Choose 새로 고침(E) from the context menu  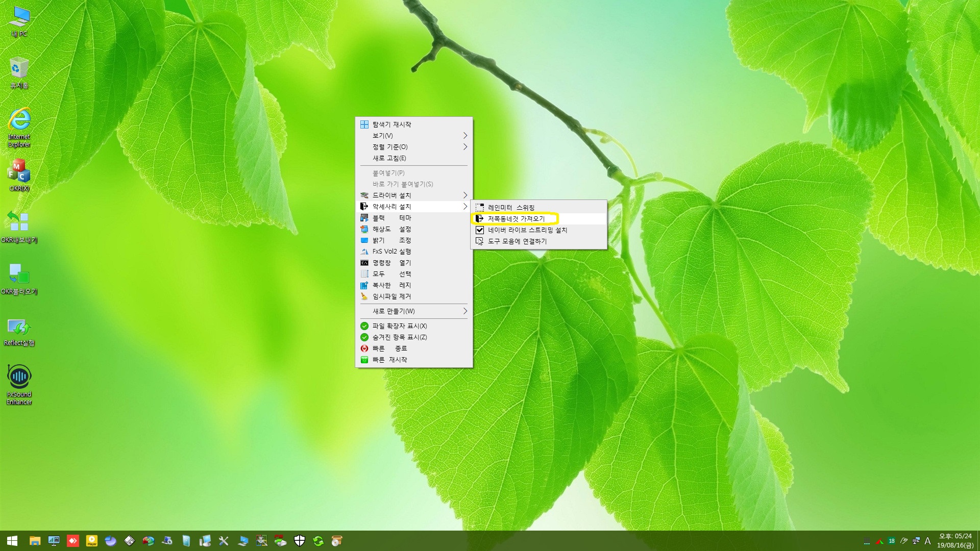[414, 158]
